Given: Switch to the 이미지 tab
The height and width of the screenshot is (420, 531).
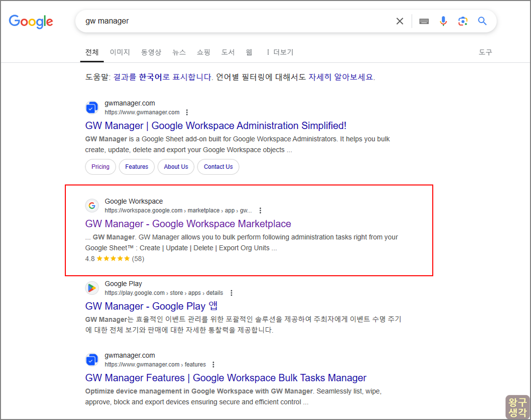Looking at the screenshot, I should [119, 52].
